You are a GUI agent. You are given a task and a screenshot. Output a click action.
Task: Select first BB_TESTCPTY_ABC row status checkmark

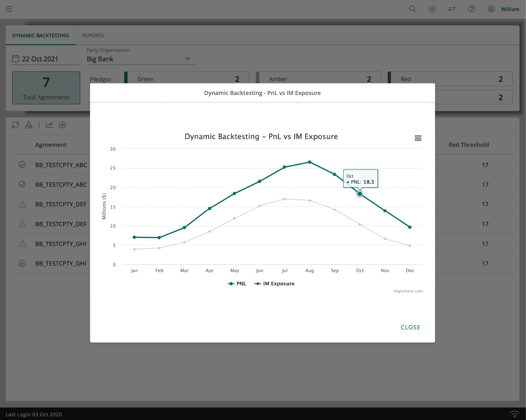tap(22, 165)
